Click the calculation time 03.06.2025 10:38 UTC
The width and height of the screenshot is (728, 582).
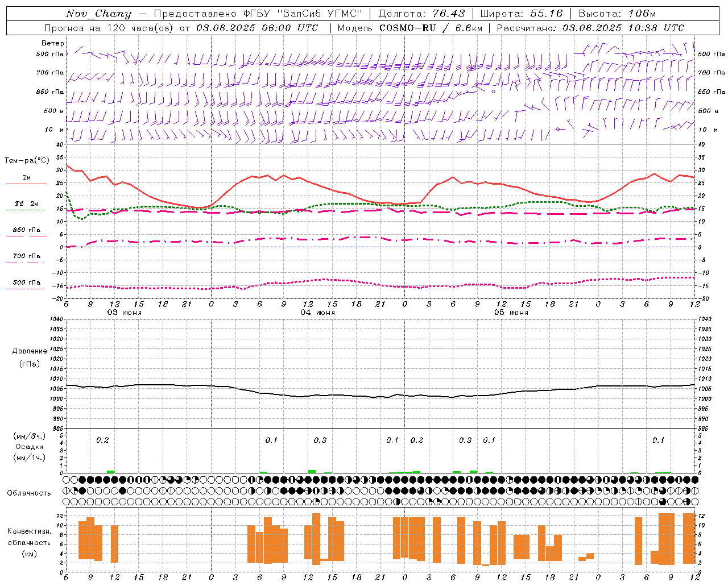click(623, 28)
